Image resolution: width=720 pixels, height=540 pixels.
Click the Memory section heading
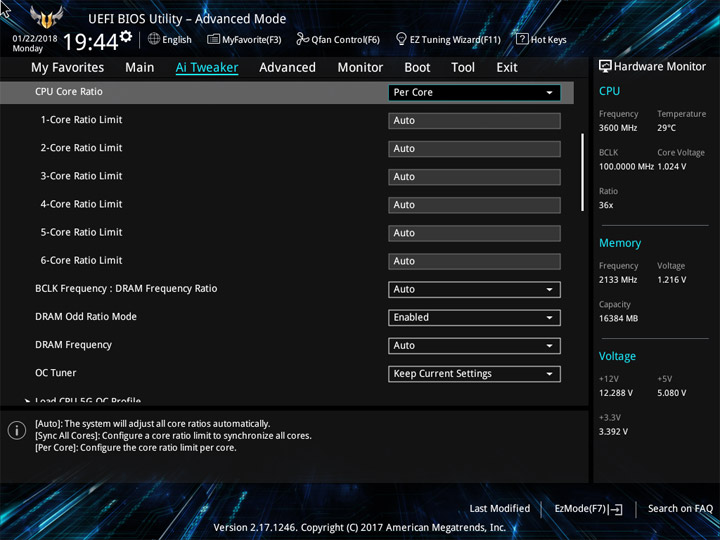(x=620, y=243)
